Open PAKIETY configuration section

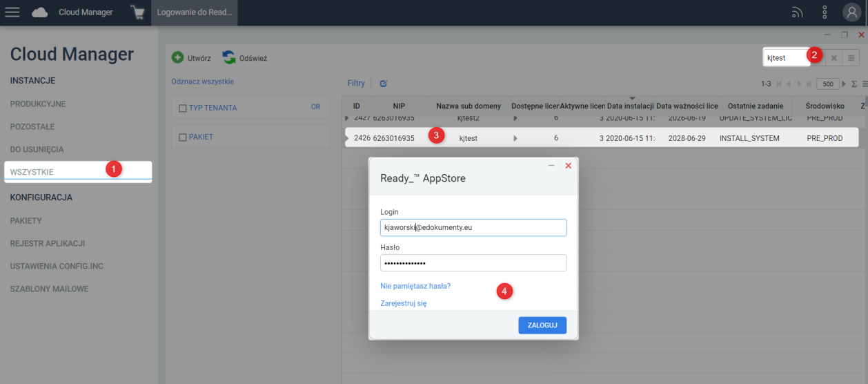pos(26,221)
